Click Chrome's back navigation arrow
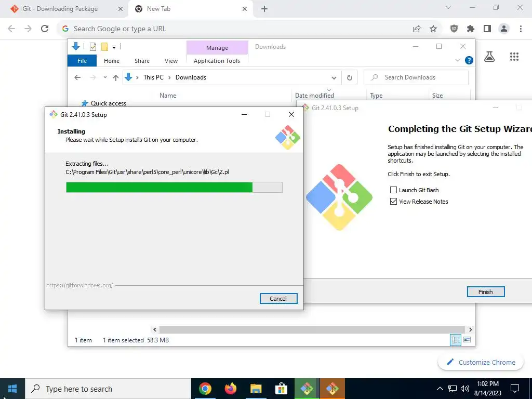The image size is (532, 399). tap(11, 29)
